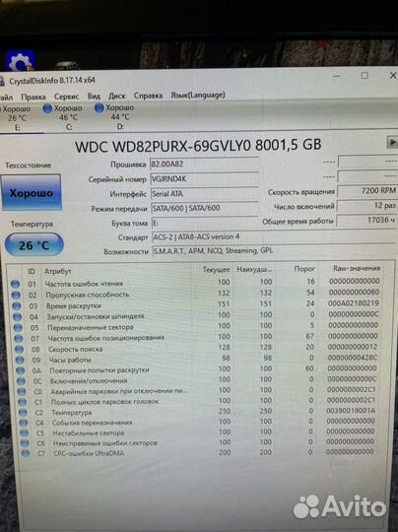Select row События переназначения
Image resolution: width=398 pixels, height=532 pixels.
coord(198,422)
